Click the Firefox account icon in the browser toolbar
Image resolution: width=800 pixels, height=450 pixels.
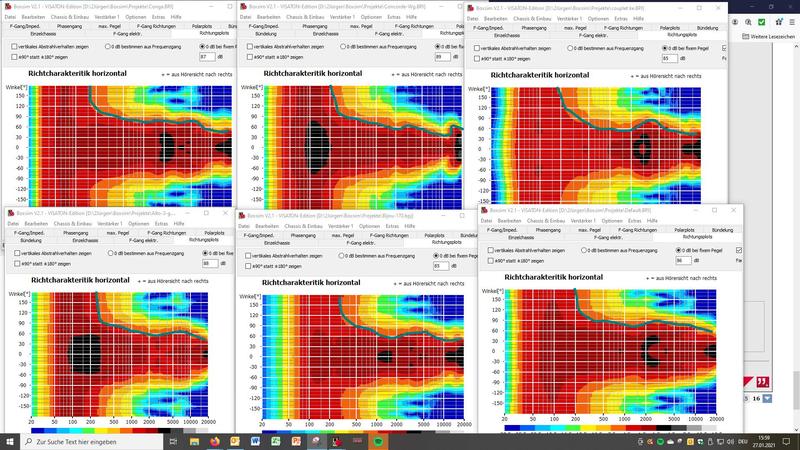click(735, 22)
